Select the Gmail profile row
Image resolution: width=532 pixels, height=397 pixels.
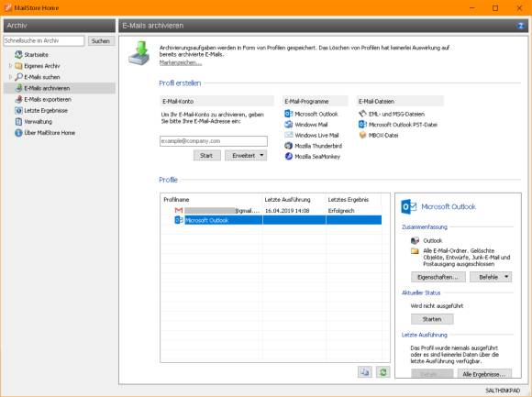click(x=272, y=211)
